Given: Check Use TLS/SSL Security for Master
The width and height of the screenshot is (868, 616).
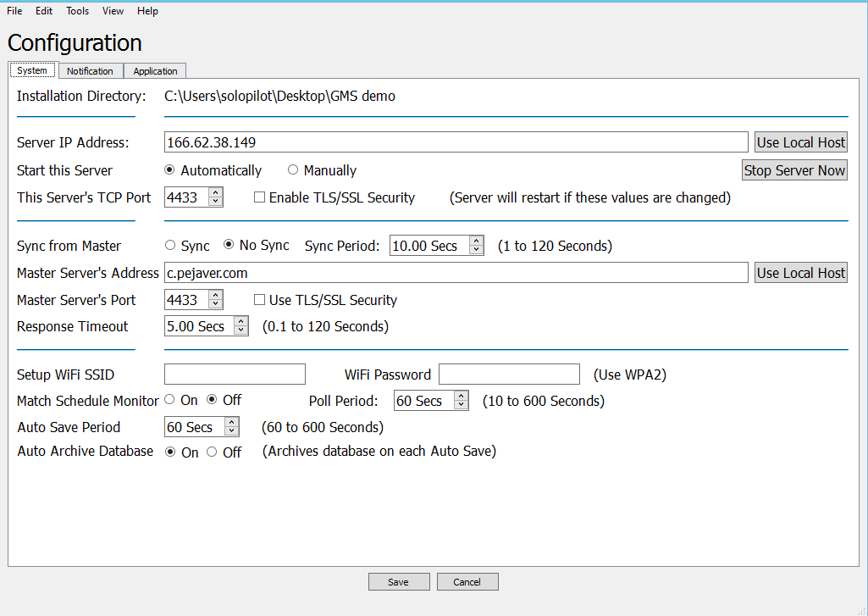Looking at the screenshot, I should coord(261,300).
